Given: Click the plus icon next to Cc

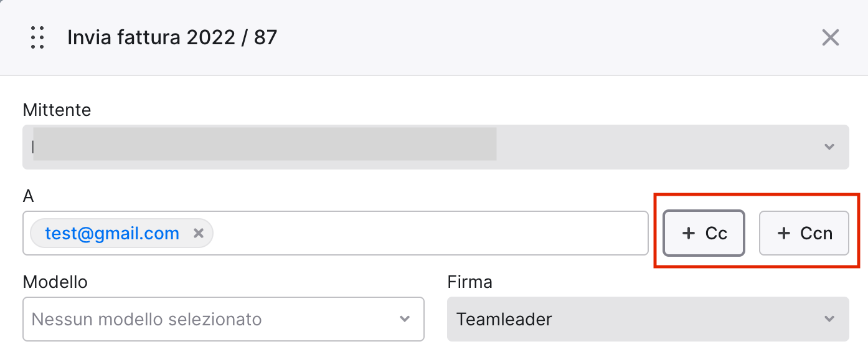Looking at the screenshot, I should click(x=688, y=234).
